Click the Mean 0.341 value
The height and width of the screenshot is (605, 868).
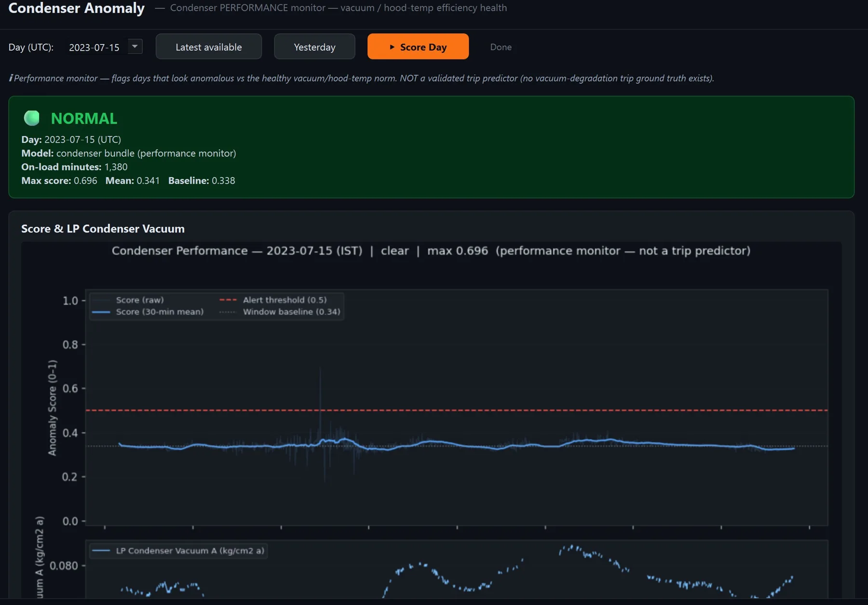point(148,180)
